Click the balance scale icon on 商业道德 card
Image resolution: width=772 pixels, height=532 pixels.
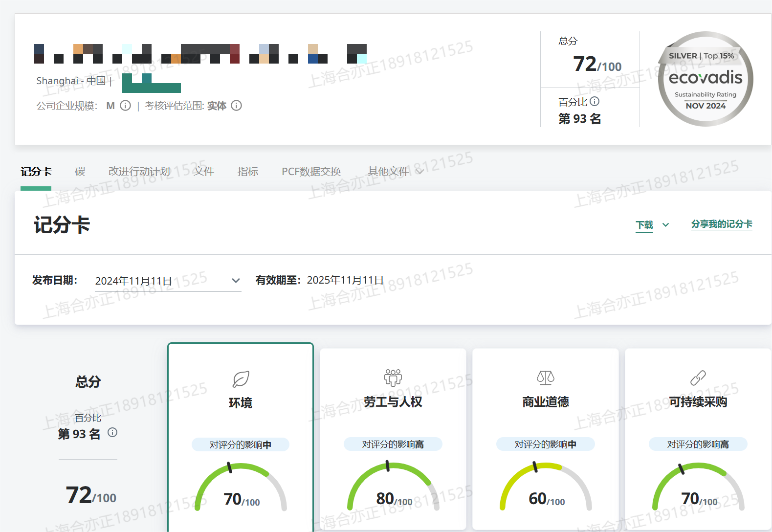[546, 377]
